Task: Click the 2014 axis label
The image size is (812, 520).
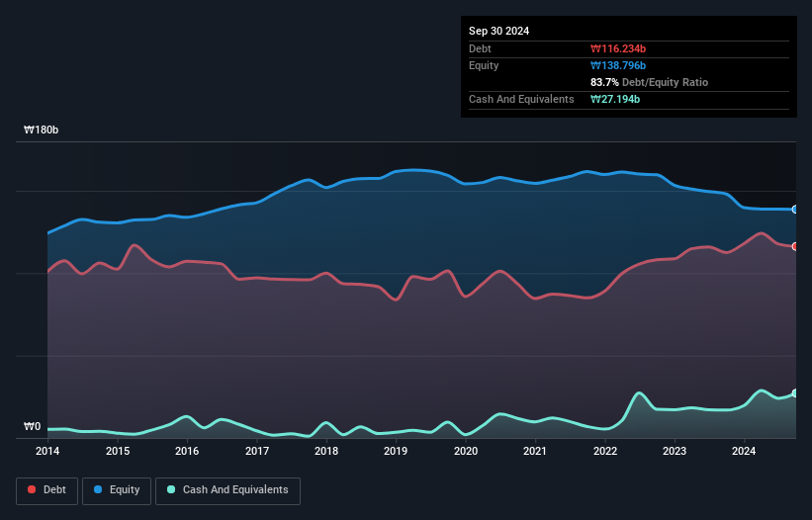Action: pyautogui.click(x=47, y=451)
